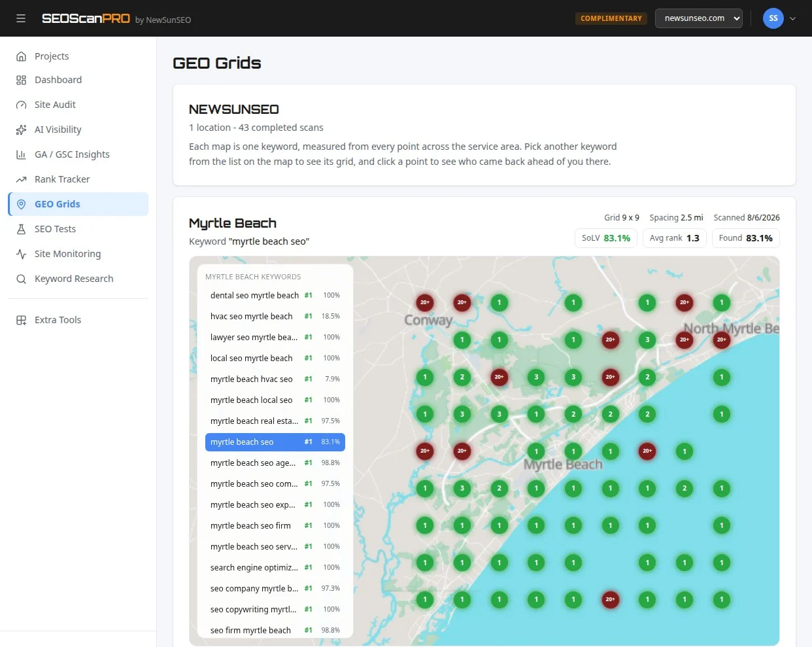Click the SEO Tests flask icon
The image size is (812, 647).
(x=21, y=229)
